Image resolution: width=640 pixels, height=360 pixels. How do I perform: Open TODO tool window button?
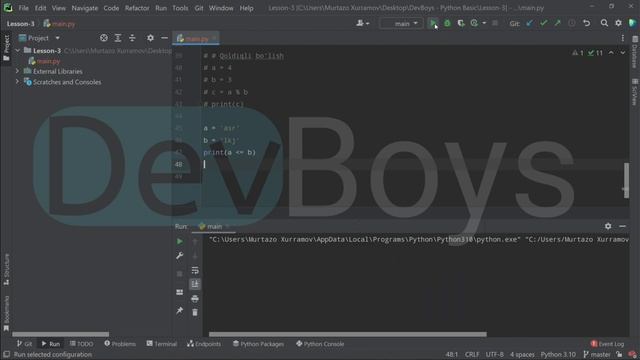81,344
